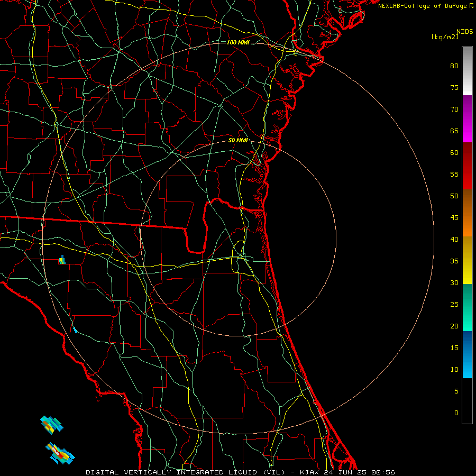Click scale value 55
Image resolution: width=476 pixels, height=476 pixels.
click(x=454, y=174)
